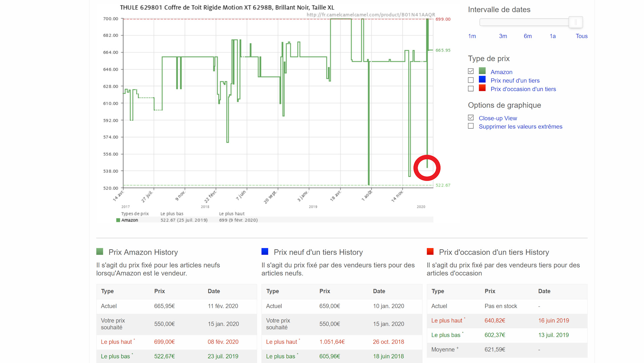Click the green Amazon color swatch
This screenshot has height=363, width=644.
pos(482,71)
